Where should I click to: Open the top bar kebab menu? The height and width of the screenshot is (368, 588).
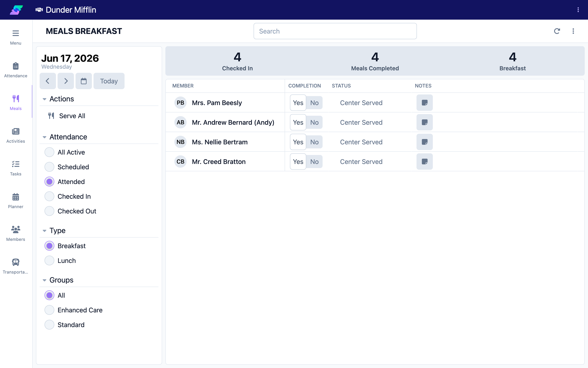click(578, 10)
